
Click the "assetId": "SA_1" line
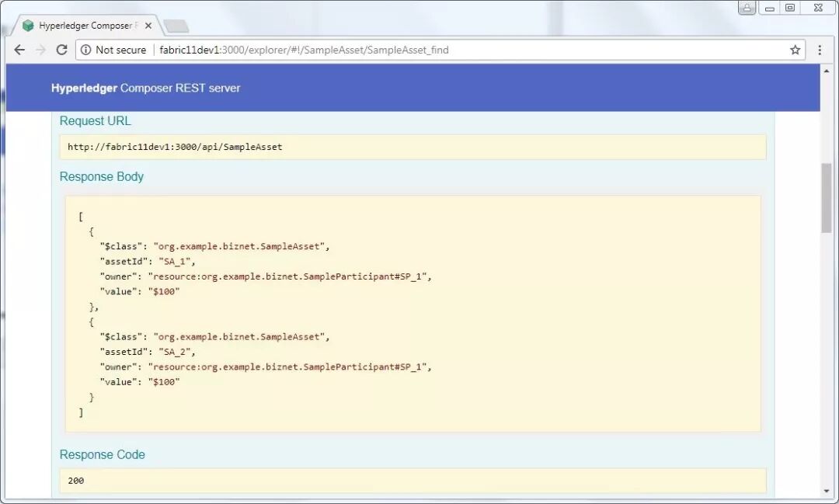(148, 261)
